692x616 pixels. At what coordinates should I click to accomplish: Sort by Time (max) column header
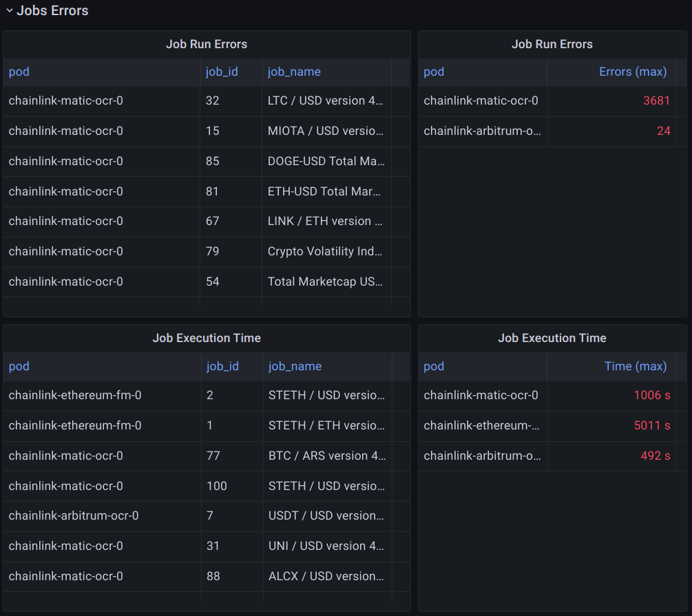[635, 366]
